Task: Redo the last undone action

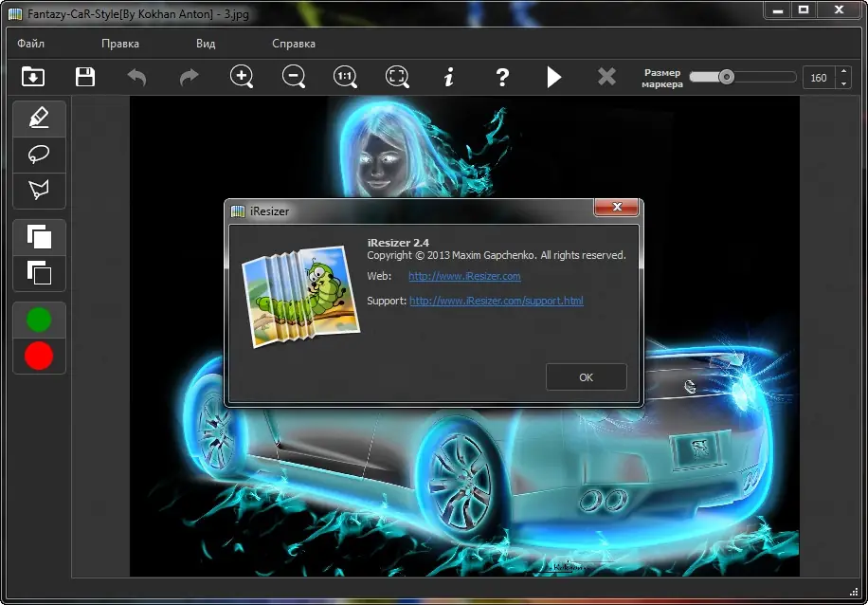Action: 190,77
